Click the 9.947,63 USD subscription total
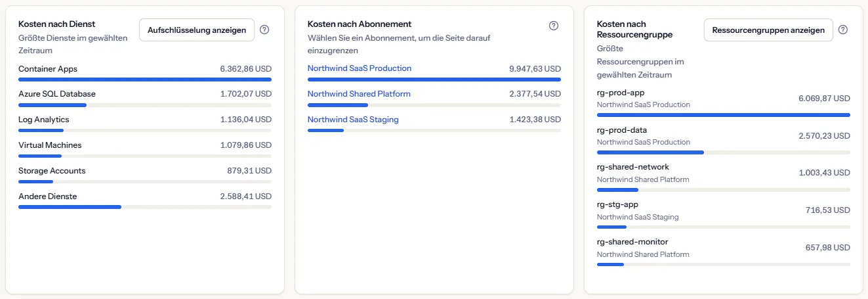The image size is (868, 299). pos(535,68)
